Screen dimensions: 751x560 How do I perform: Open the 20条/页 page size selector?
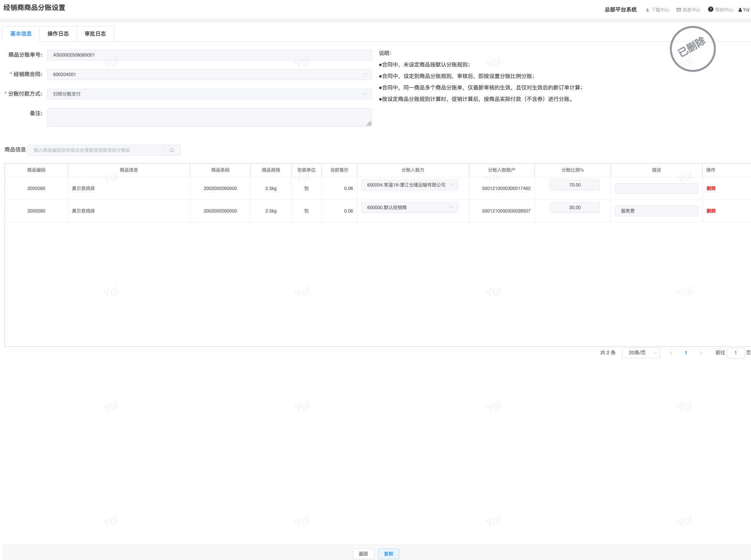[640, 353]
